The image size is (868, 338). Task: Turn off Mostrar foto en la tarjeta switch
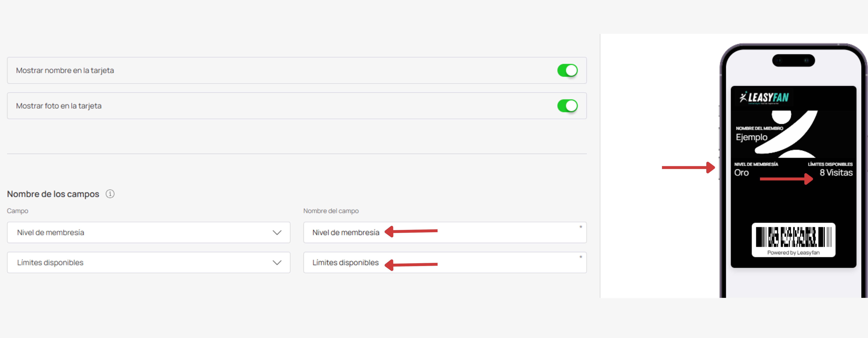click(567, 106)
